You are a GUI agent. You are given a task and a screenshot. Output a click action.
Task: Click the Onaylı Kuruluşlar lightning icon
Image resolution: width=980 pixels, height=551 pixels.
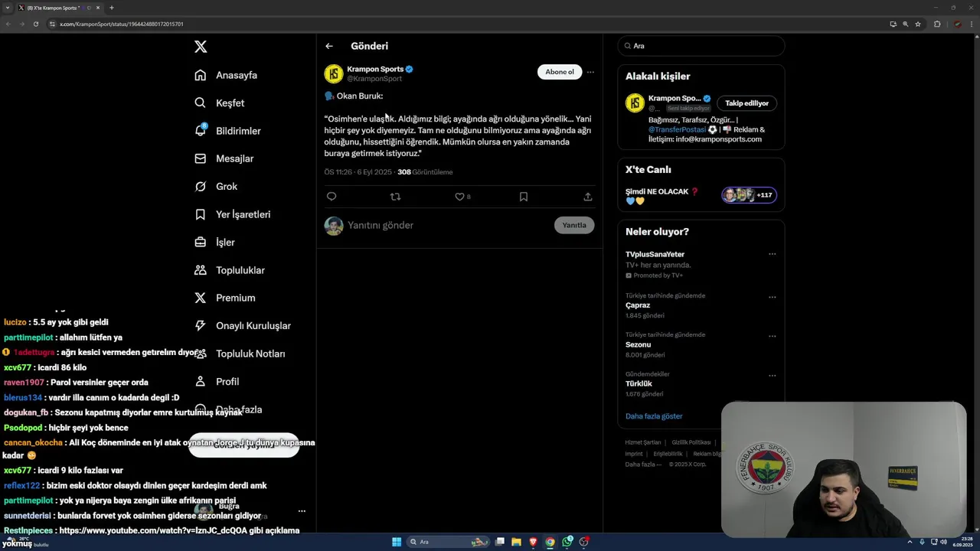coord(201,325)
